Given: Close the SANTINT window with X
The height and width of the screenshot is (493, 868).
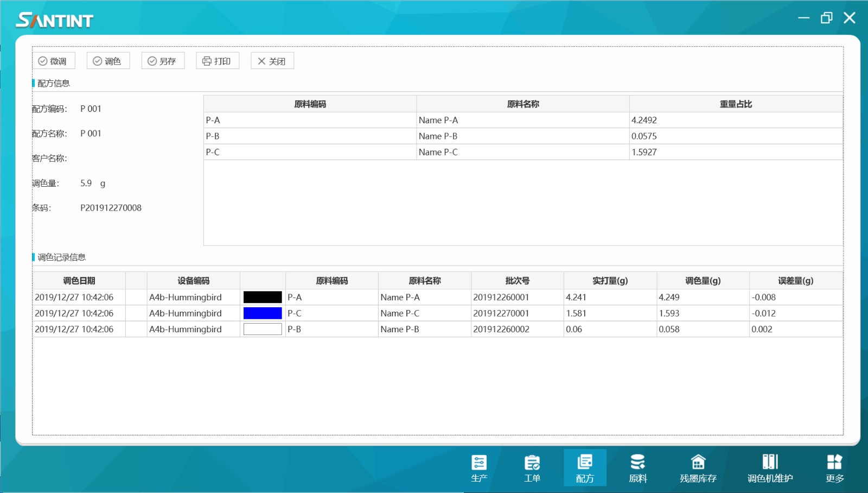Looking at the screenshot, I should pos(850,18).
